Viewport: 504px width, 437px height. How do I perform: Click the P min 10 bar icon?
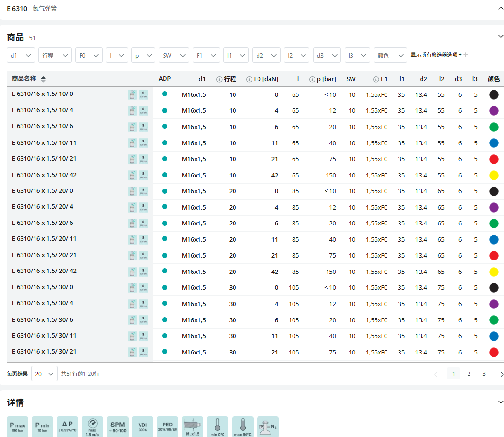42,427
